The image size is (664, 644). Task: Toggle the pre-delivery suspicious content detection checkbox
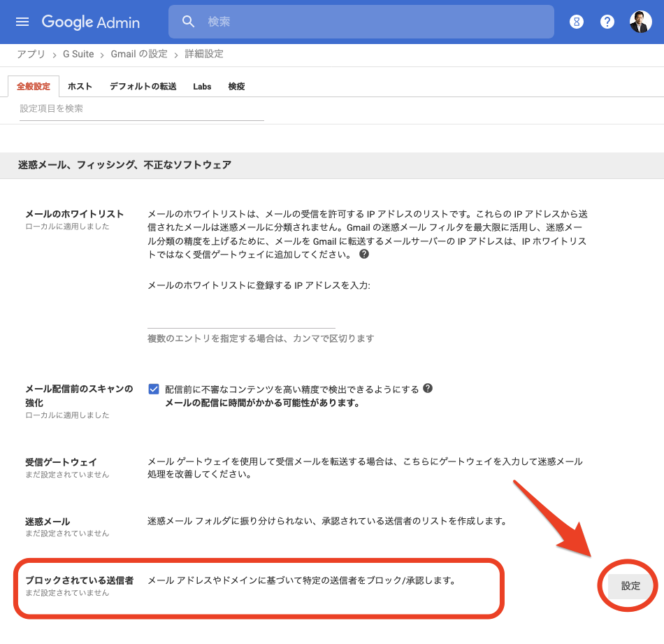point(154,389)
